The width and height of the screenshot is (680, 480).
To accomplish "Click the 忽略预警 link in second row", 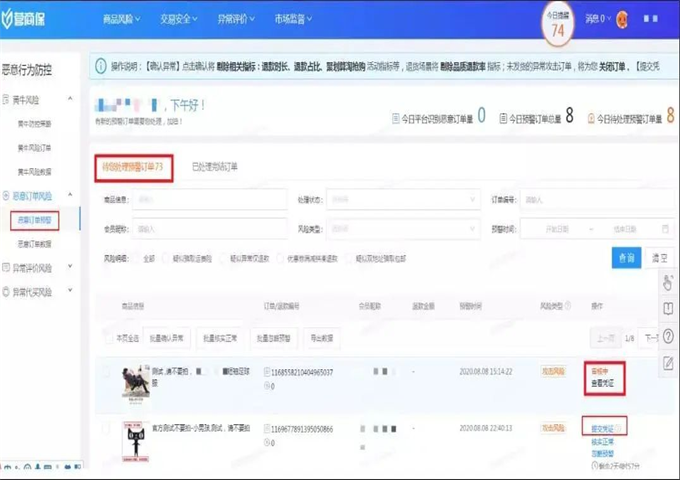I will click(x=602, y=454).
